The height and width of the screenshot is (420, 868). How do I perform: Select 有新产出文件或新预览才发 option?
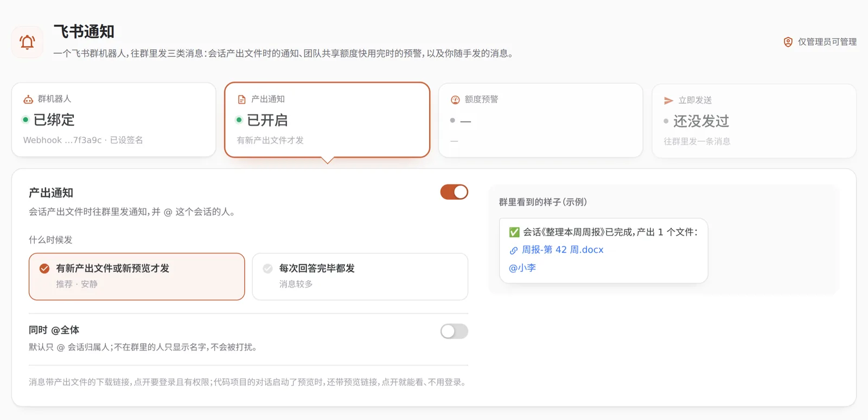click(x=137, y=276)
